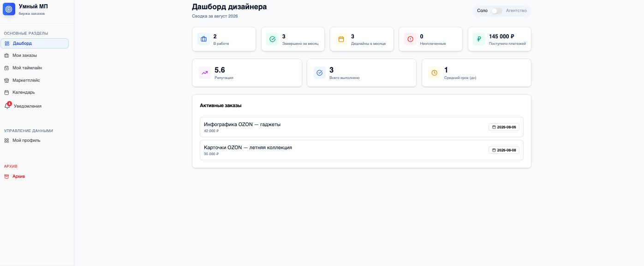
Task: Open the Маркетплейс section
Action: click(35, 80)
